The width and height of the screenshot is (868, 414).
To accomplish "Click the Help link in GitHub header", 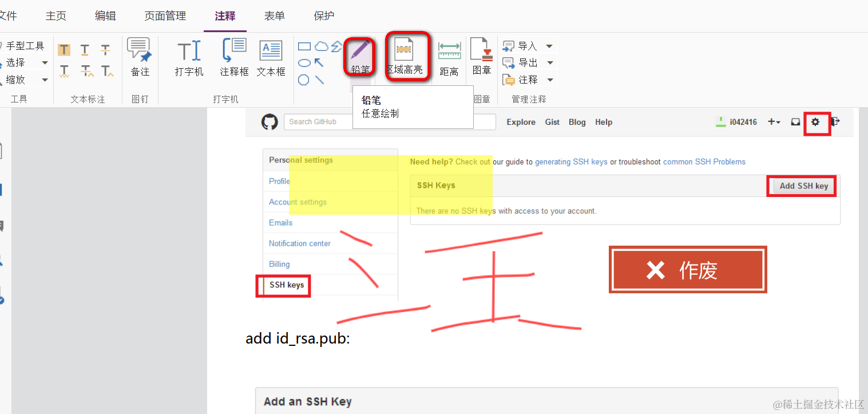I will click(x=604, y=122).
